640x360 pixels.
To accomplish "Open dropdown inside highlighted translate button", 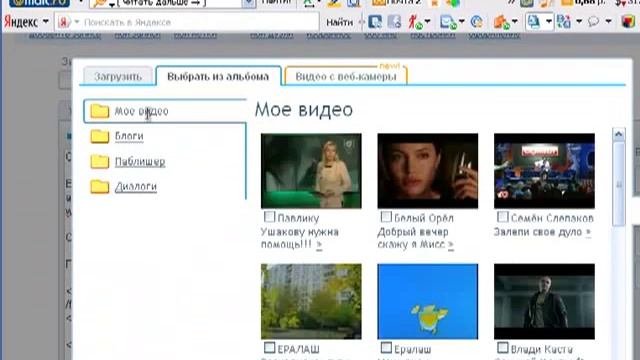I will [x=549, y=21].
